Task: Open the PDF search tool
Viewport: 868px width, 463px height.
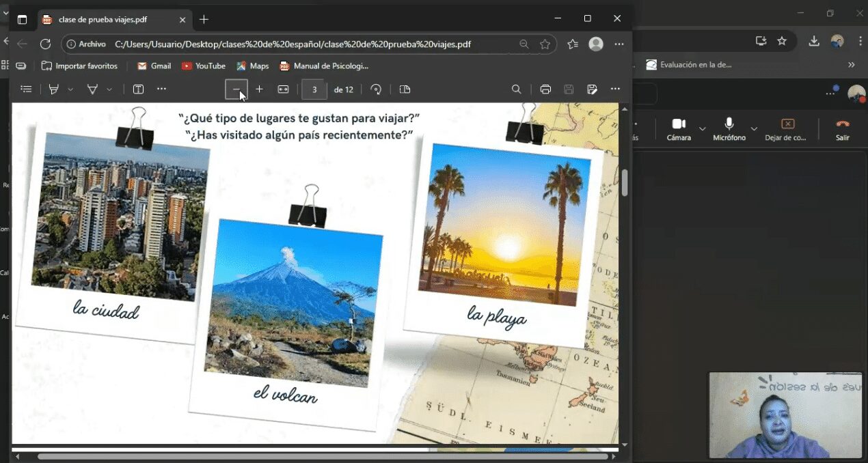Action: point(517,89)
